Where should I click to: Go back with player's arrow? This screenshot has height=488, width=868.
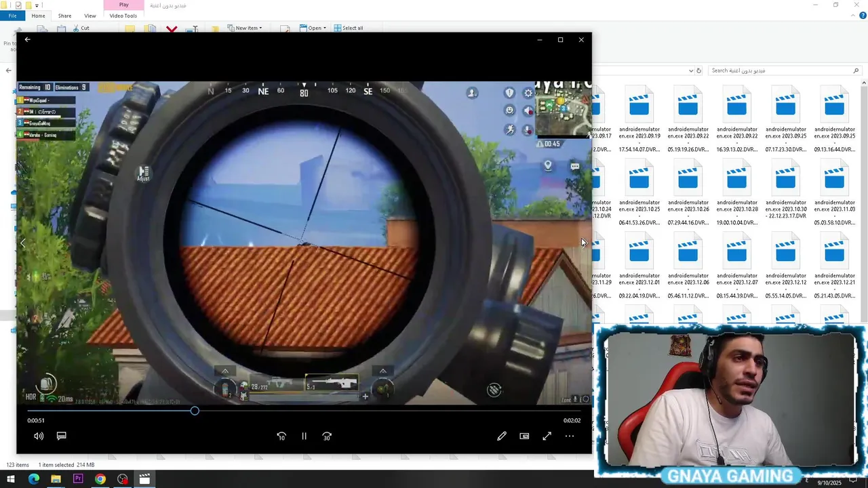pos(27,40)
